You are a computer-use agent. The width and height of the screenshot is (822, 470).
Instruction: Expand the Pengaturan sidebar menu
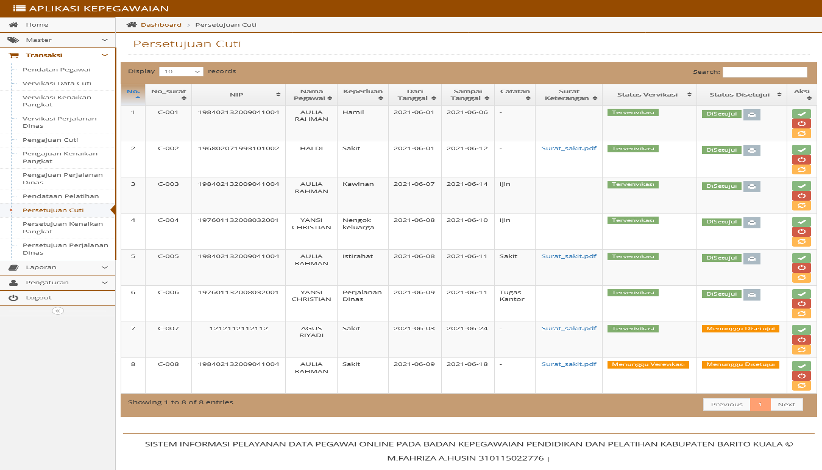58,282
